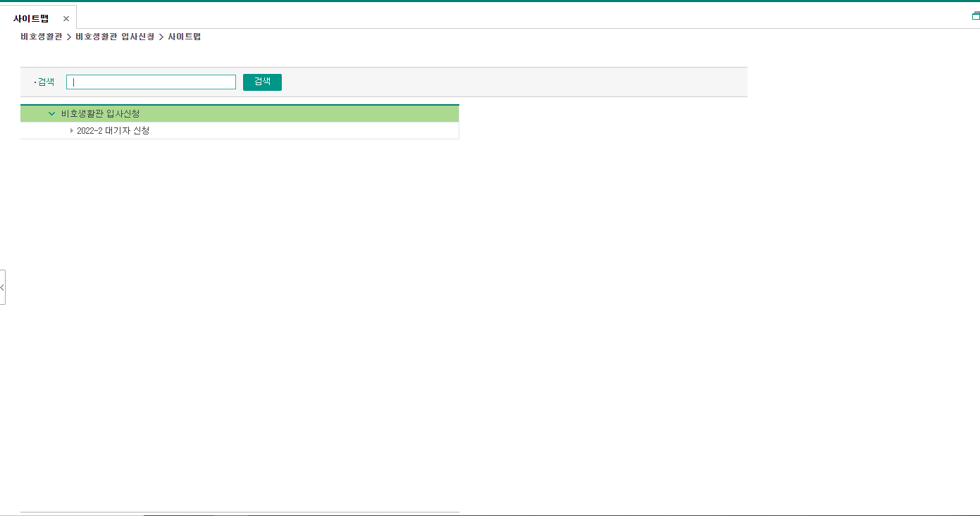Click the 검색 label beside the input
980x516 pixels.
(46, 82)
